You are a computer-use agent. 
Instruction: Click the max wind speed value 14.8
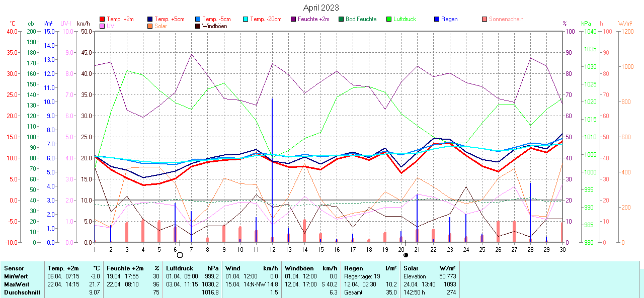(x=272, y=284)
